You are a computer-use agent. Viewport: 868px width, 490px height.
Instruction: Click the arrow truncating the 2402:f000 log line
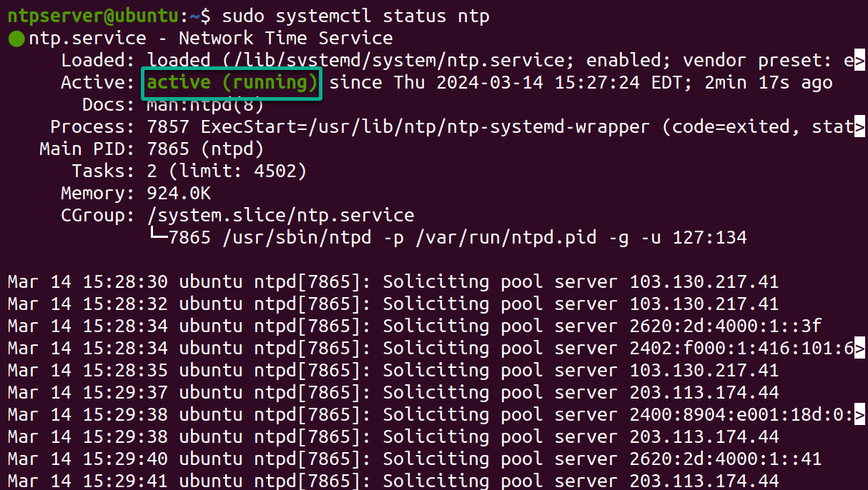point(861,348)
